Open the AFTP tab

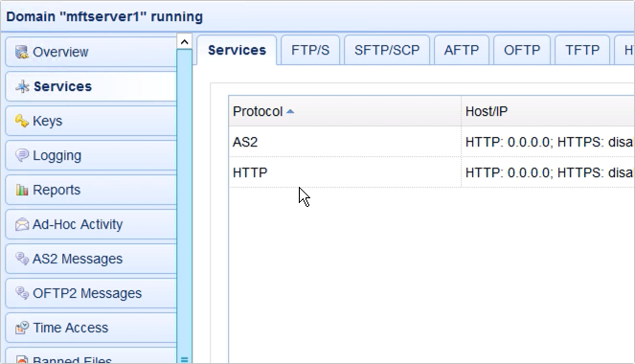pos(462,50)
